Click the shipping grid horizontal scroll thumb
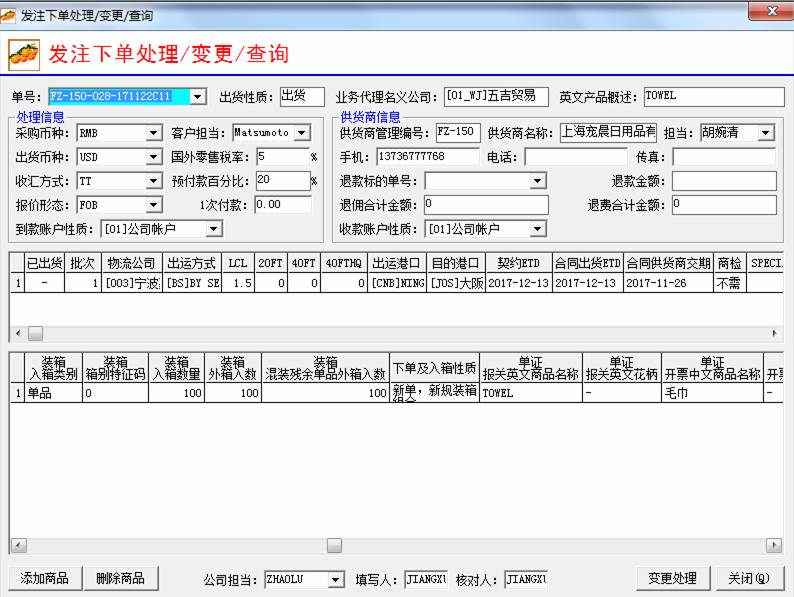Image resolution: width=794 pixels, height=597 pixels. point(35,333)
